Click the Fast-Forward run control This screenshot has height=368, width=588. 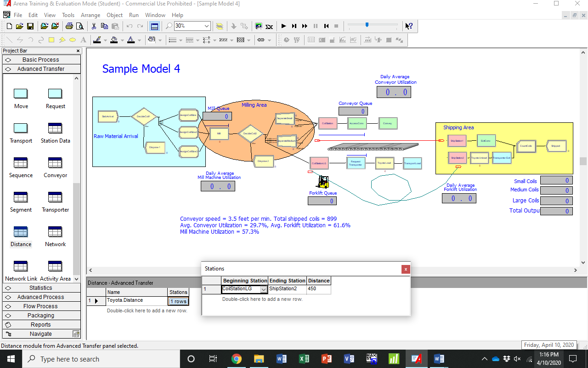(305, 26)
